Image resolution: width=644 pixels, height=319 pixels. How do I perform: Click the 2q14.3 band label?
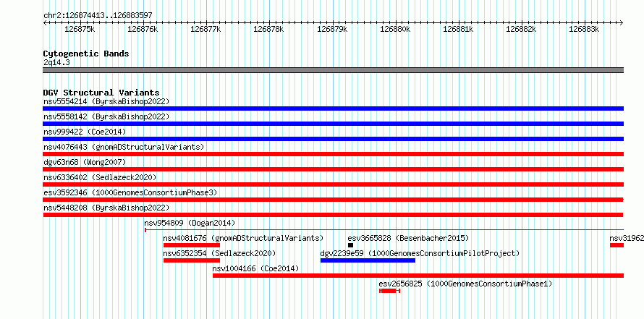56,62
